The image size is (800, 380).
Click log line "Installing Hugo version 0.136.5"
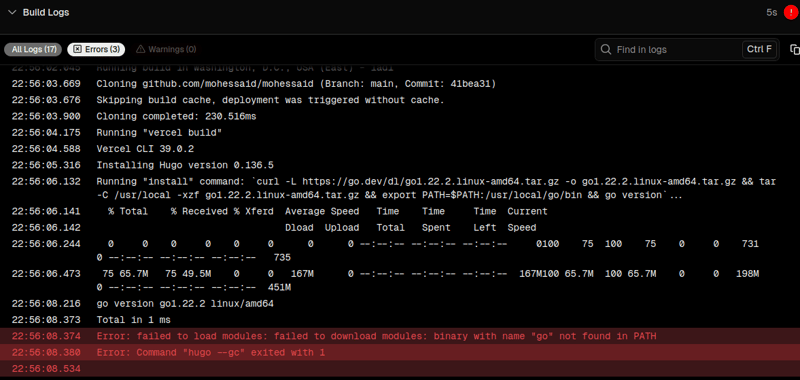click(185, 165)
